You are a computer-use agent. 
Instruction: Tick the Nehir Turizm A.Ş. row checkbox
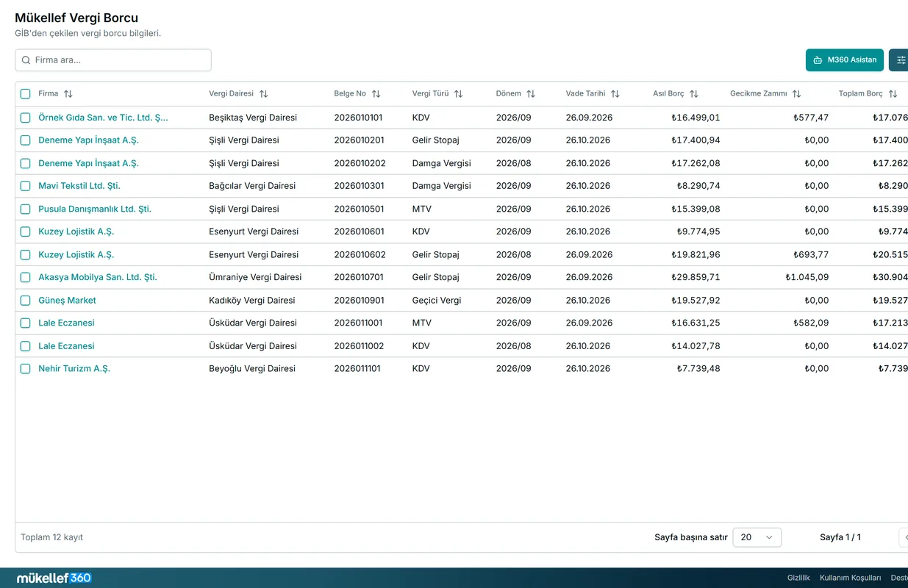26,369
